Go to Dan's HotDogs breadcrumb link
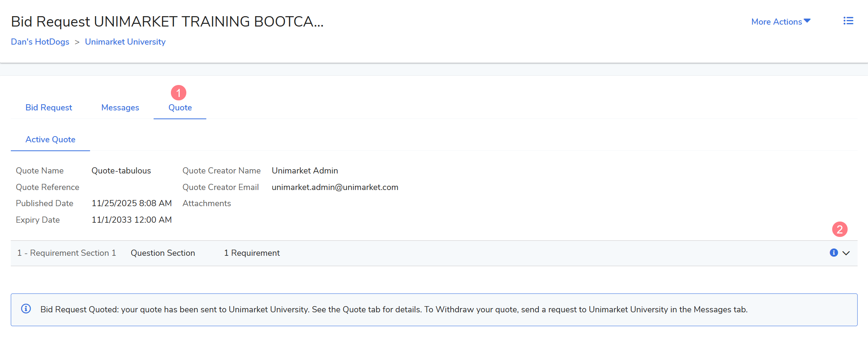 coord(40,42)
